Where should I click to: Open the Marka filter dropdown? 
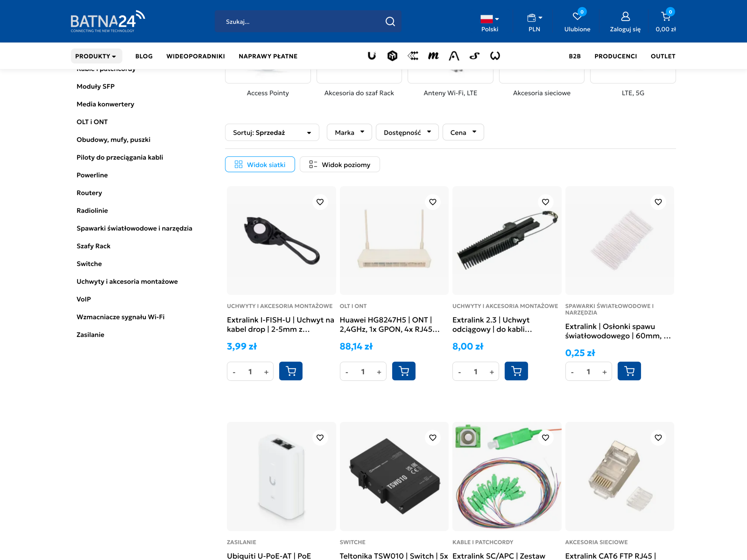point(349,132)
